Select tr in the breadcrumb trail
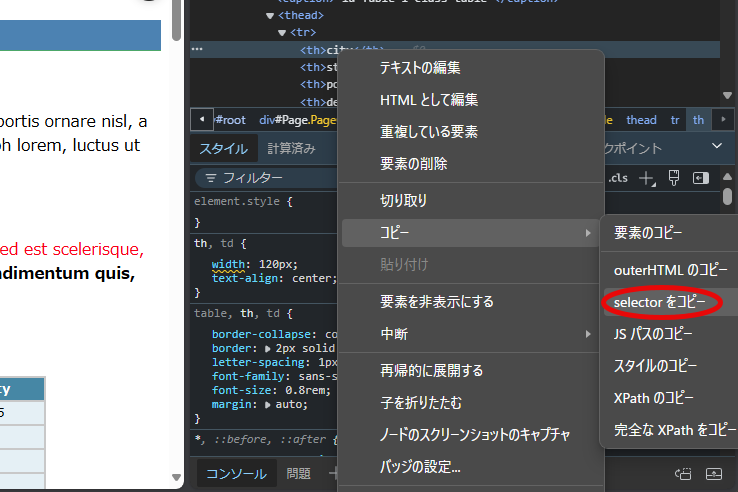Image resolution: width=738 pixels, height=492 pixels. (x=674, y=120)
